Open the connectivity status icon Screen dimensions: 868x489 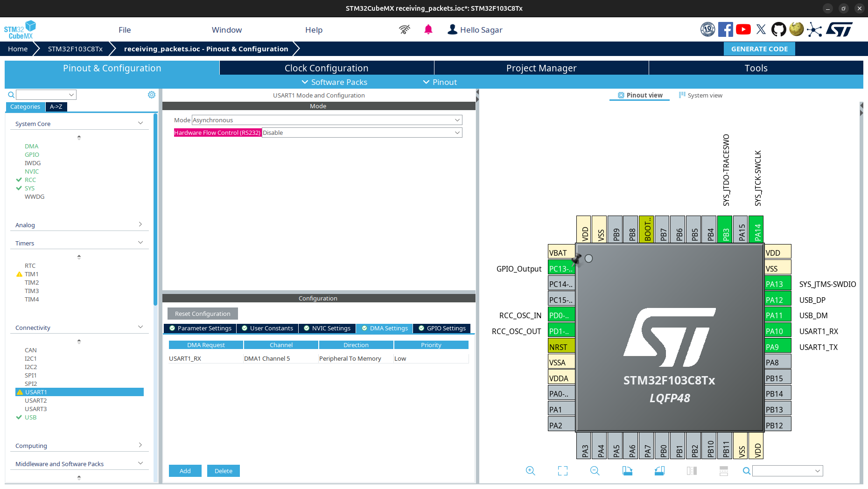(x=405, y=29)
